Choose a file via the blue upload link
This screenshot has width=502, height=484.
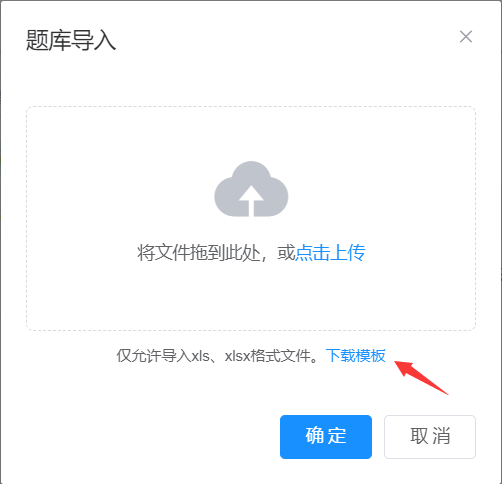click(x=330, y=252)
